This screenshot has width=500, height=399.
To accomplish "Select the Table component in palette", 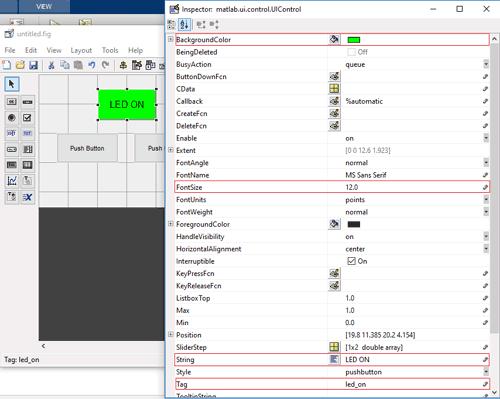I will 27,165.
